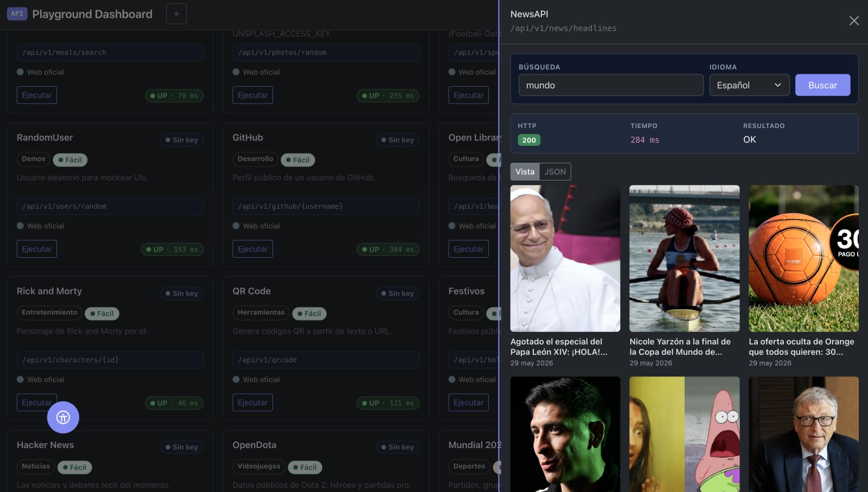
Task: Click the Sin key badge on RandomUser card
Action: tap(182, 140)
